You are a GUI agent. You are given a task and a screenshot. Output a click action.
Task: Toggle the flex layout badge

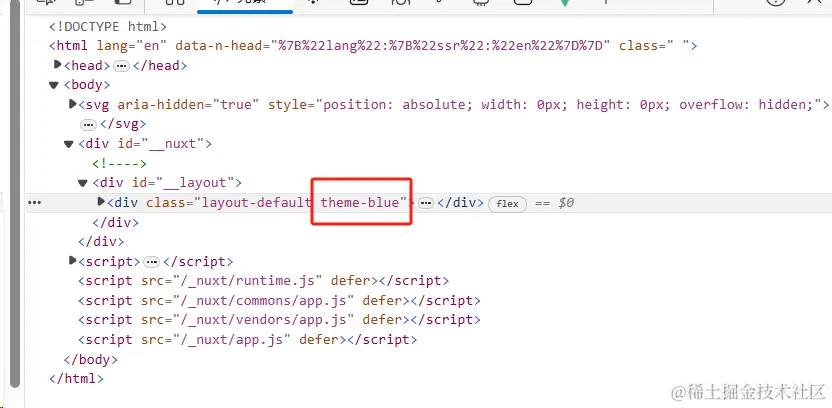pos(507,204)
